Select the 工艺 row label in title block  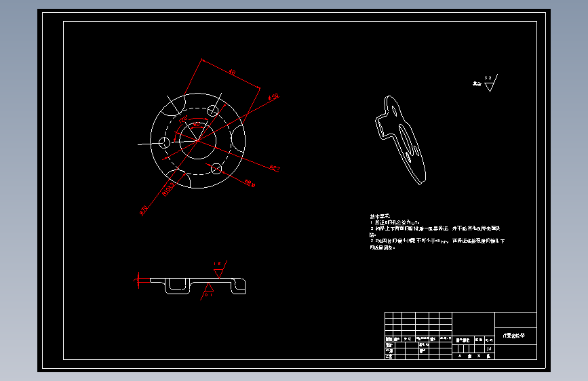389,357
